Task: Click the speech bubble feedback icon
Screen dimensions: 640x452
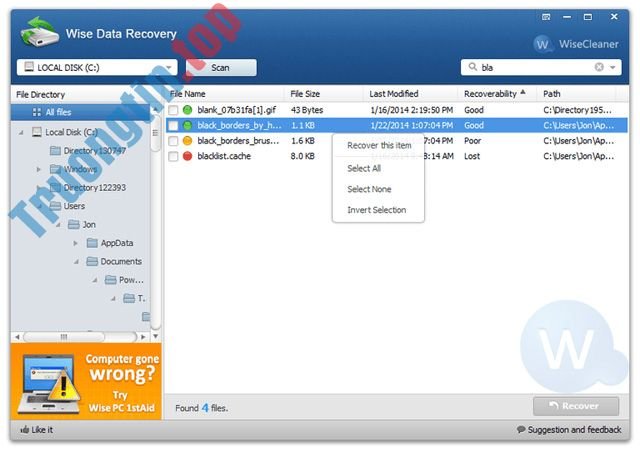Action: tap(521, 430)
